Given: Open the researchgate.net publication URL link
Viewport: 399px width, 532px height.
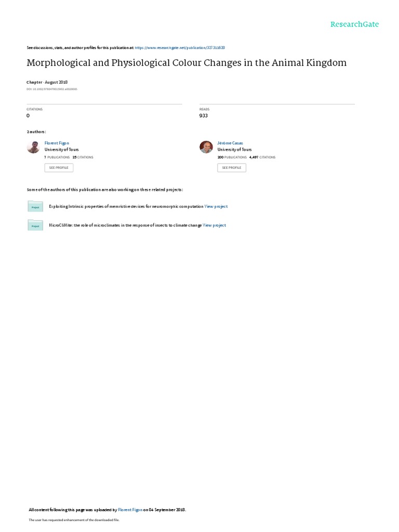Looking at the screenshot, I should click(180, 48).
